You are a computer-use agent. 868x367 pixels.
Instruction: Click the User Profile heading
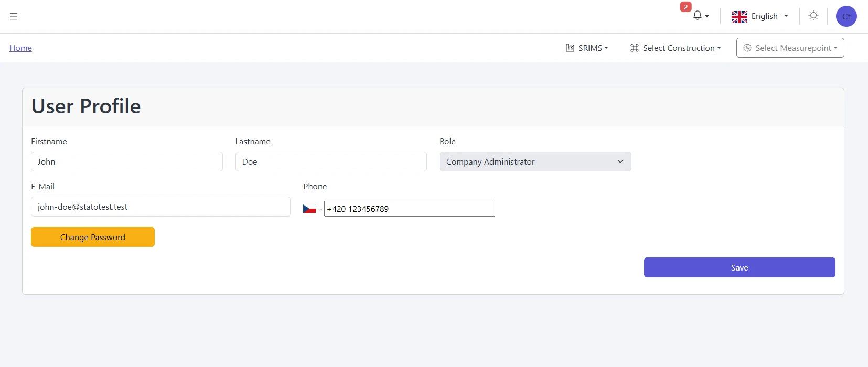coord(86,106)
